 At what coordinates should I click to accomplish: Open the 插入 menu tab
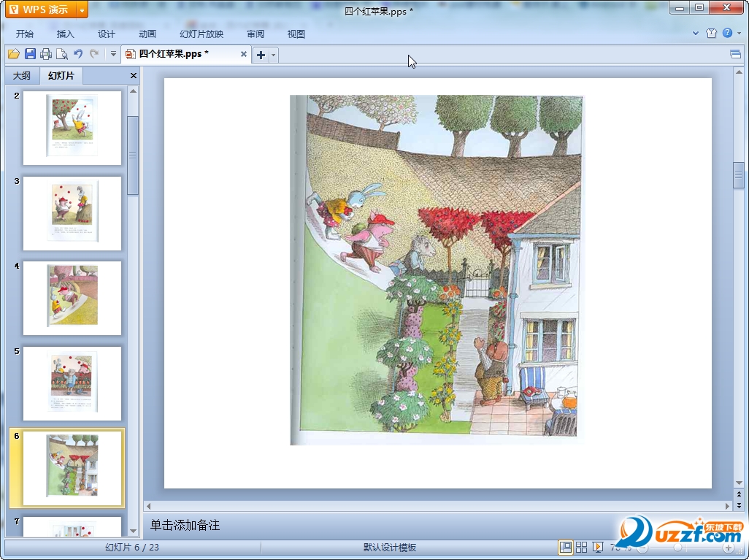pos(66,34)
